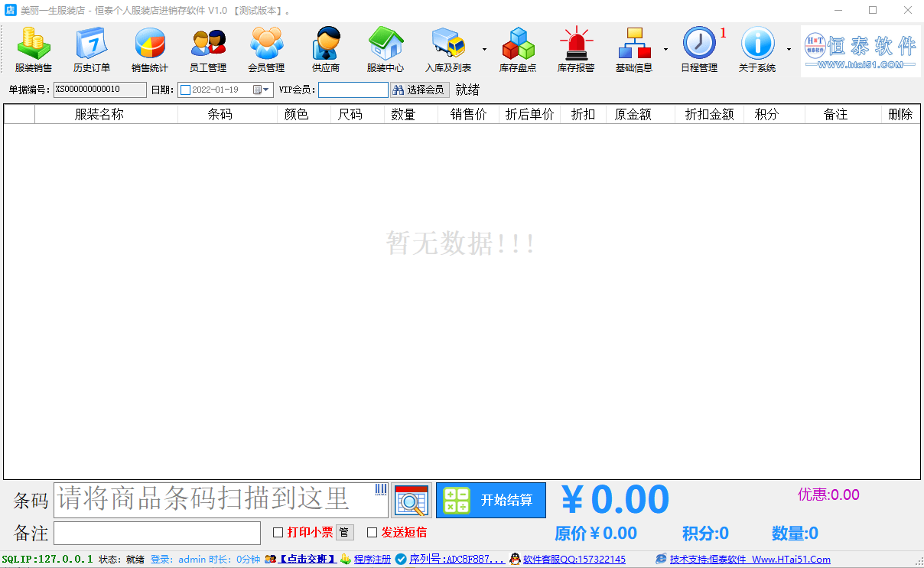Click the technical support browser icon
Image resolution: width=924 pixels, height=568 pixels.
point(661,560)
